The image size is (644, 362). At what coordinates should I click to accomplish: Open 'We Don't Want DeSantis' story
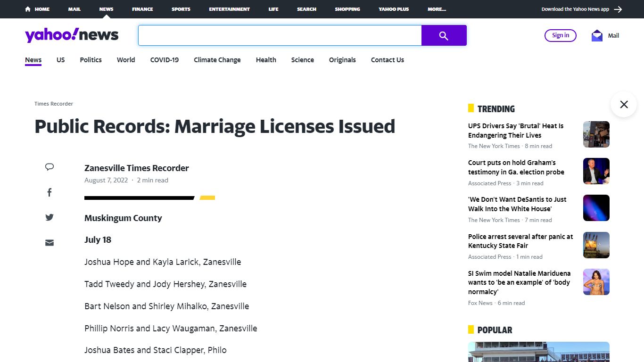coord(517,204)
